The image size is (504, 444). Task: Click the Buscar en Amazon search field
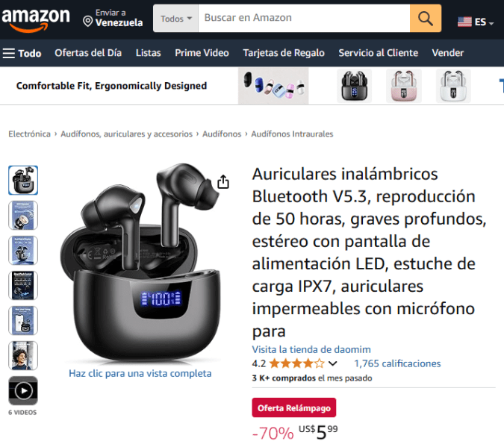(x=304, y=19)
